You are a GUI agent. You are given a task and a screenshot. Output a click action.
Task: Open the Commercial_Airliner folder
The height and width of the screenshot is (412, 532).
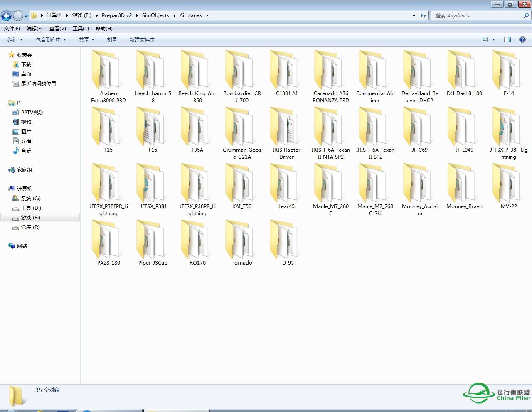tap(375, 76)
